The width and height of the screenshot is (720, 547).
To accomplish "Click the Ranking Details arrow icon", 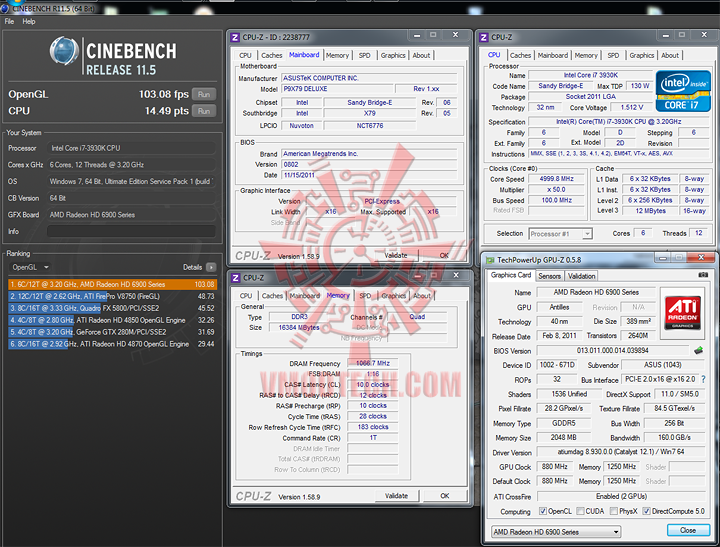I will (x=211, y=267).
